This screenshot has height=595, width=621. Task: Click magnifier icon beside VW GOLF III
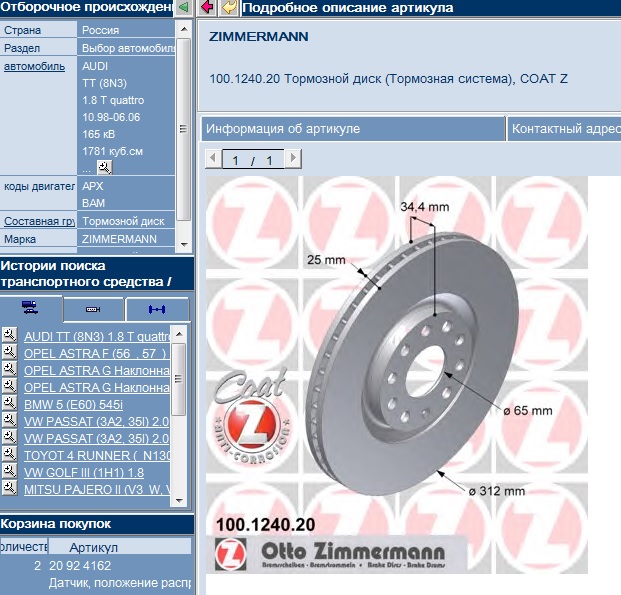(x=10, y=471)
